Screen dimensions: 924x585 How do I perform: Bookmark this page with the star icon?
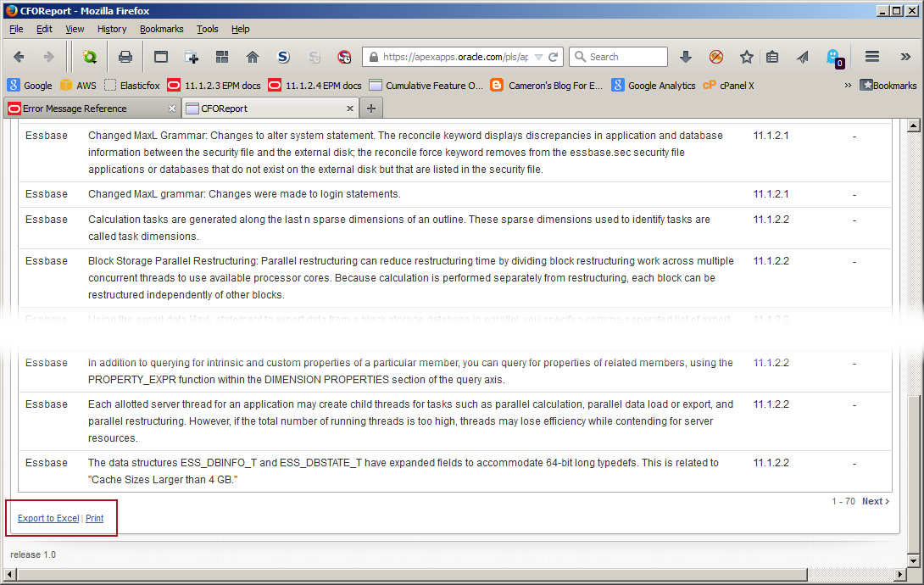[x=747, y=57]
